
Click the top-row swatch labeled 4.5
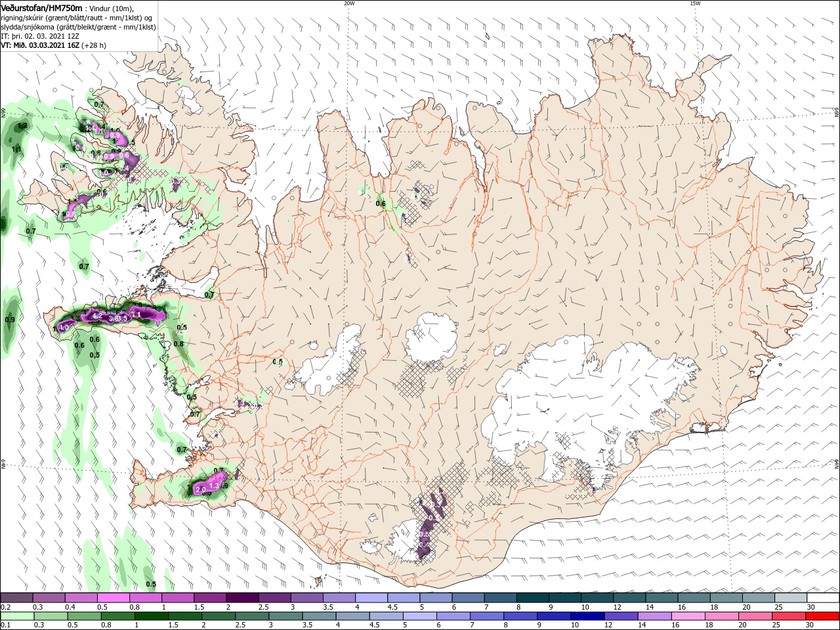[x=402, y=598]
